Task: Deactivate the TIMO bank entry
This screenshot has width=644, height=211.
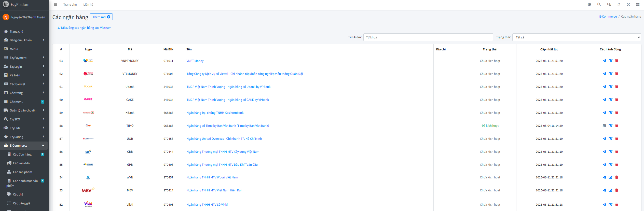Action: 604,126
